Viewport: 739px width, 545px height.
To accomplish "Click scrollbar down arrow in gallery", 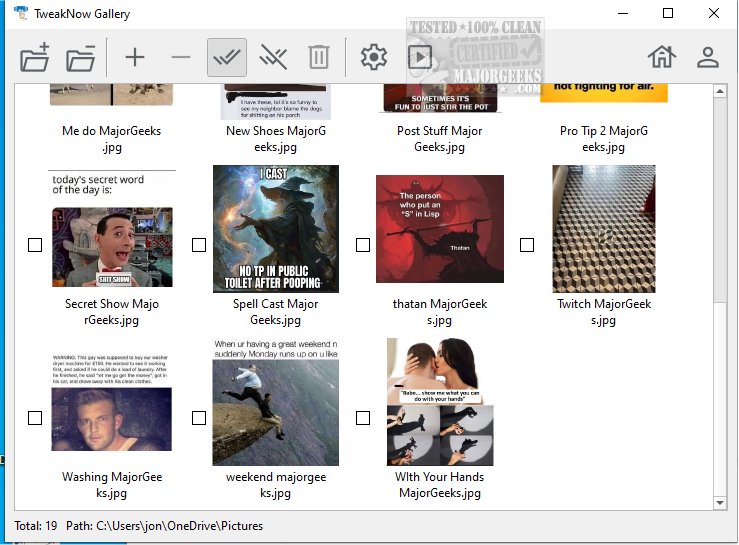I will coord(719,503).
